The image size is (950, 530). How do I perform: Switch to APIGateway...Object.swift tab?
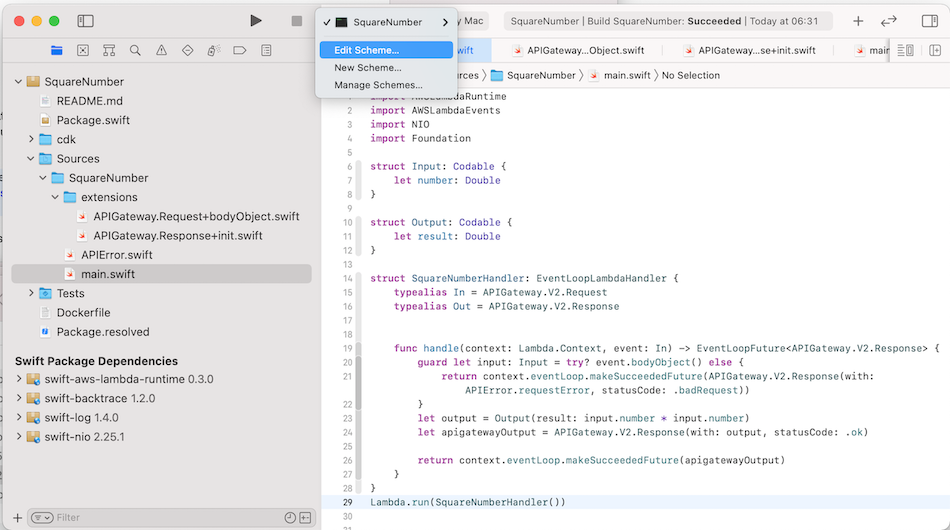(x=578, y=50)
